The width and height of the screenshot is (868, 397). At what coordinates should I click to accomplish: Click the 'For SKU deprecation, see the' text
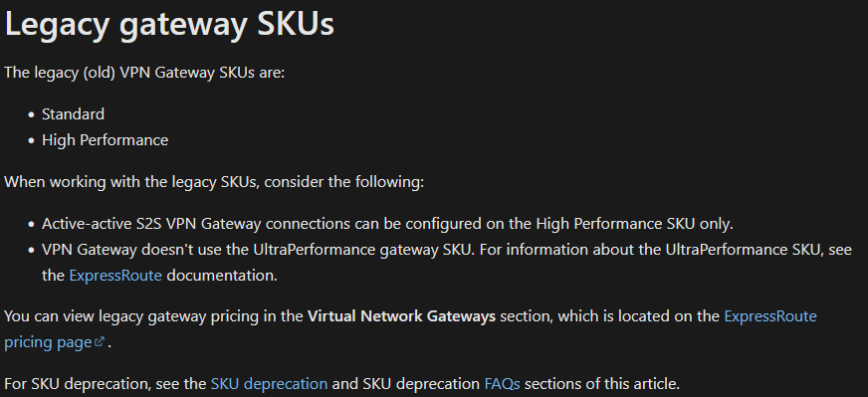point(106,384)
